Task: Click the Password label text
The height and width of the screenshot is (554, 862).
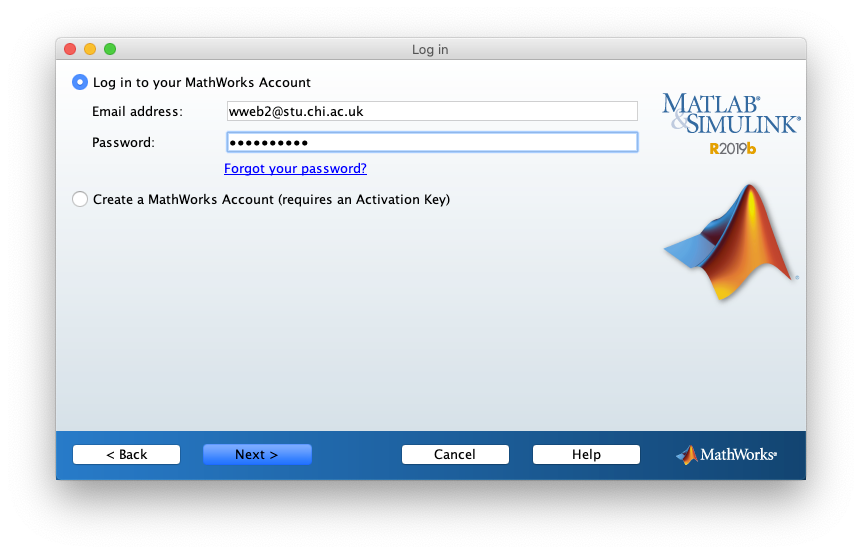Action: [124, 142]
